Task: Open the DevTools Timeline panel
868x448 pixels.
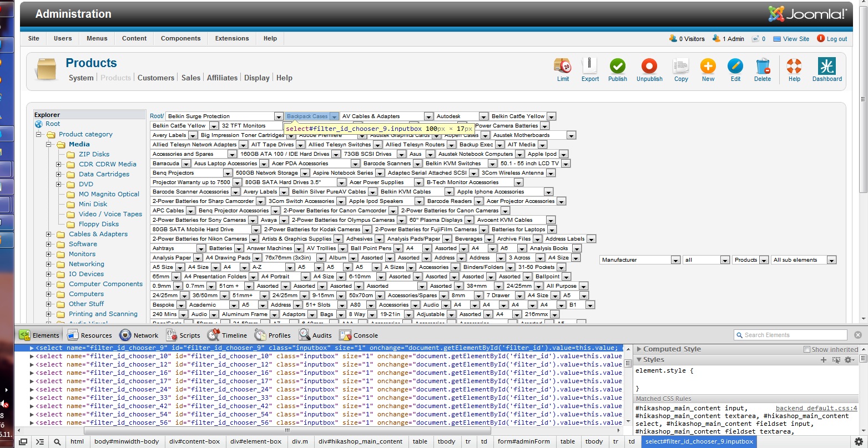Action: pos(227,335)
